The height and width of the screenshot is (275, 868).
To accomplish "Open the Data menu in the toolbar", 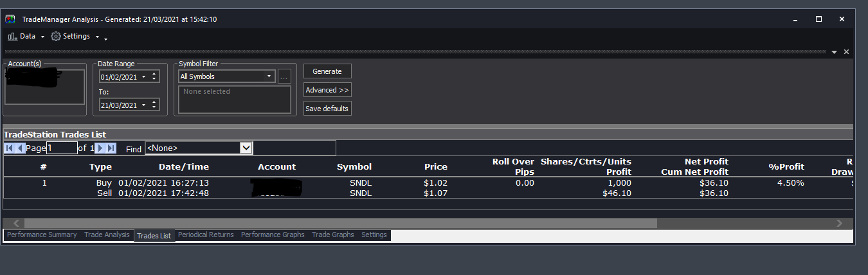I will click(x=26, y=37).
